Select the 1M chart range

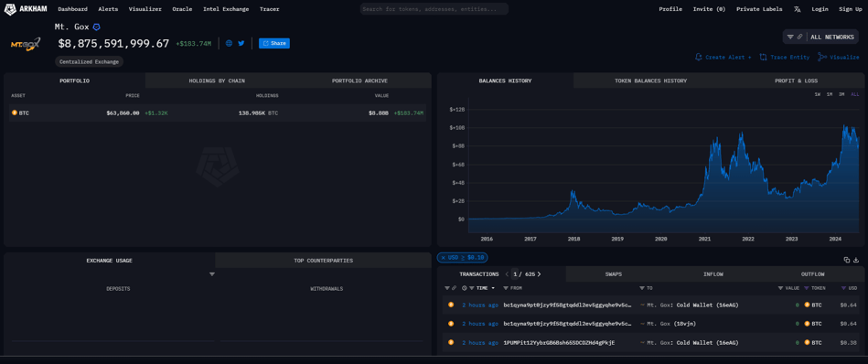click(830, 94)
